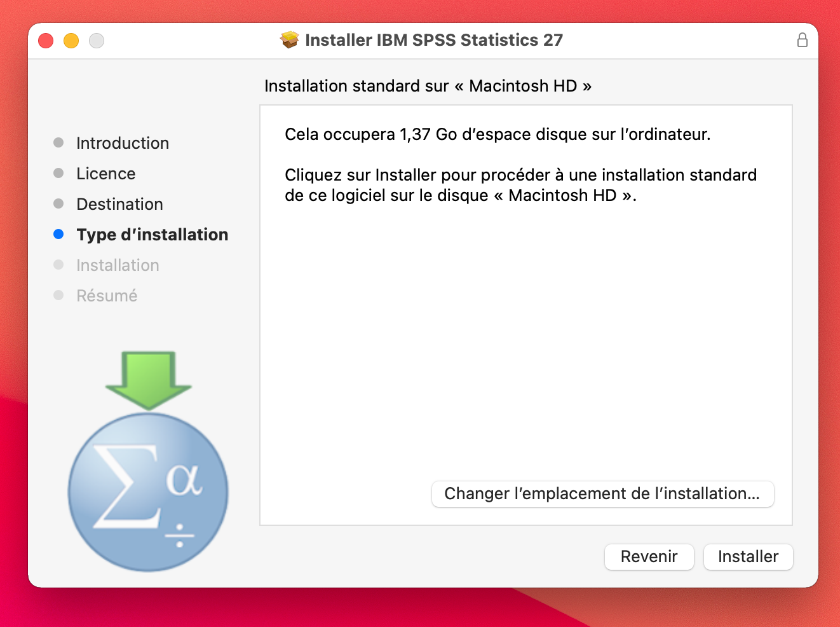
Task: Click the green downward arrow graphic
Action: tap(149, 379)
